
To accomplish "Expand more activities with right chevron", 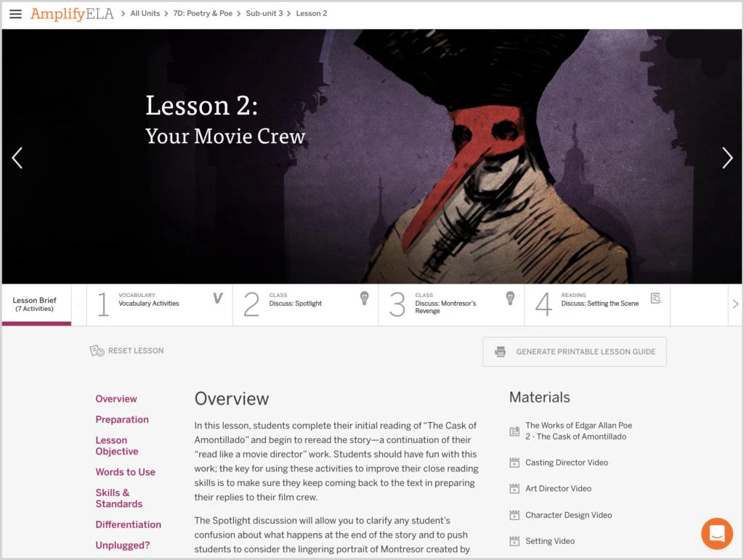I will [735, 304].
